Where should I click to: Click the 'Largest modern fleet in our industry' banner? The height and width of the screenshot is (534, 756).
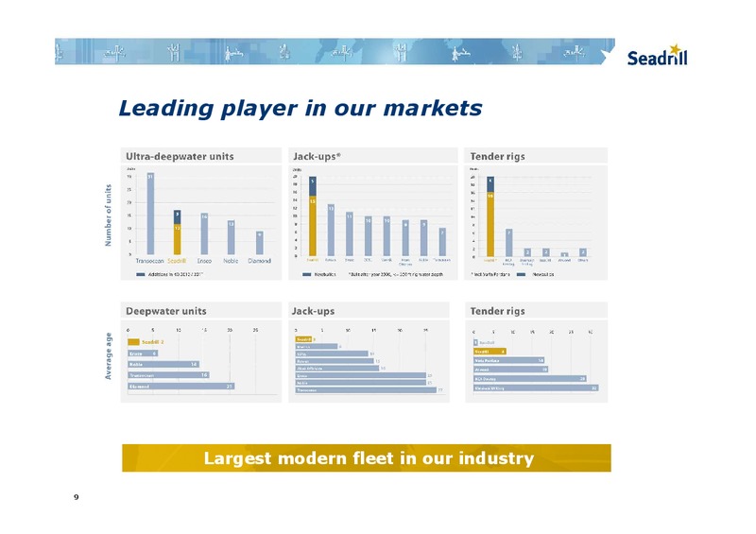pos(367,457)
